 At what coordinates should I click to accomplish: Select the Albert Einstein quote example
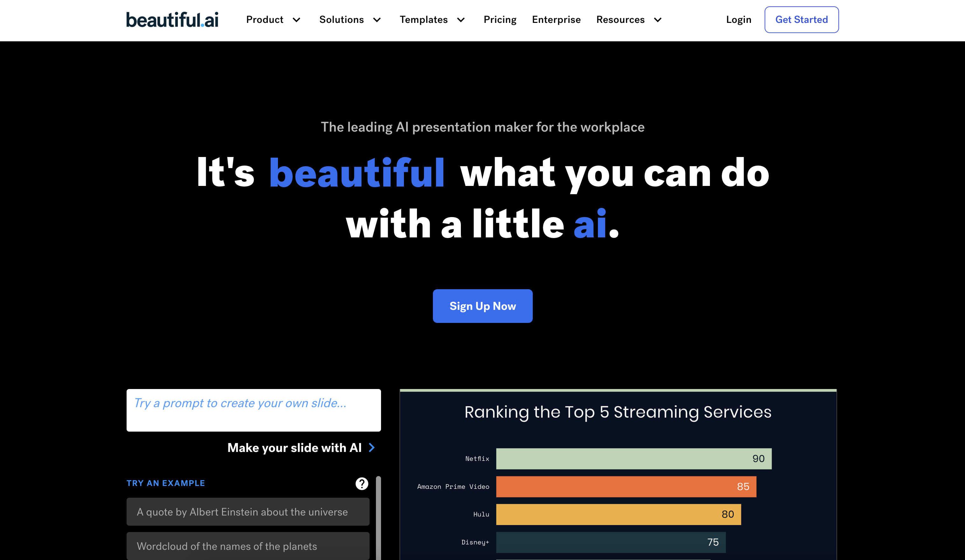[247, 512]
